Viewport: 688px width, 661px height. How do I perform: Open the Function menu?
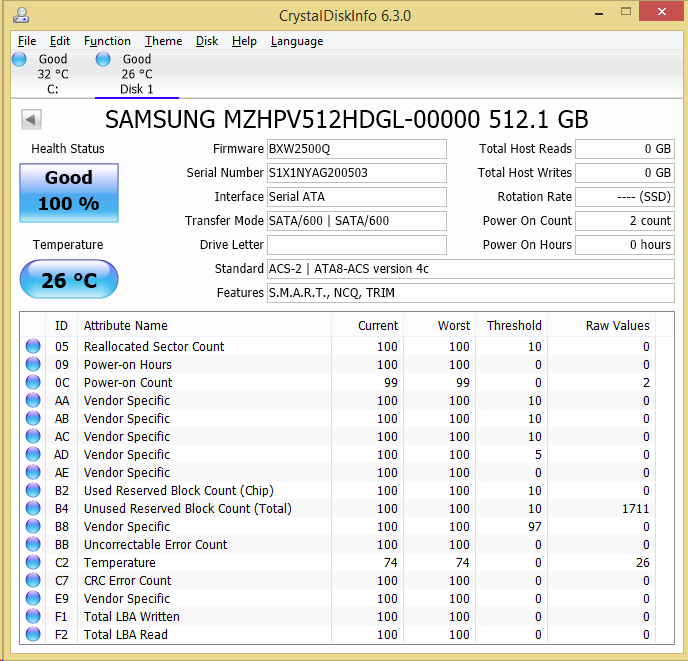click(107, 41)
